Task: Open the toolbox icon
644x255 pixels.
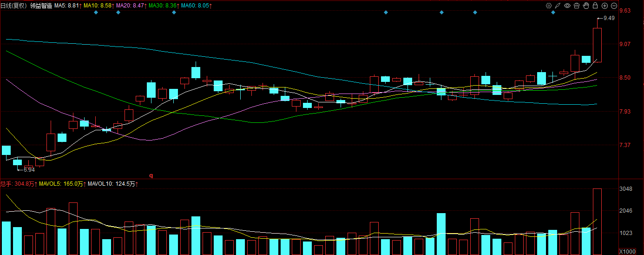Action: (577, 6)
